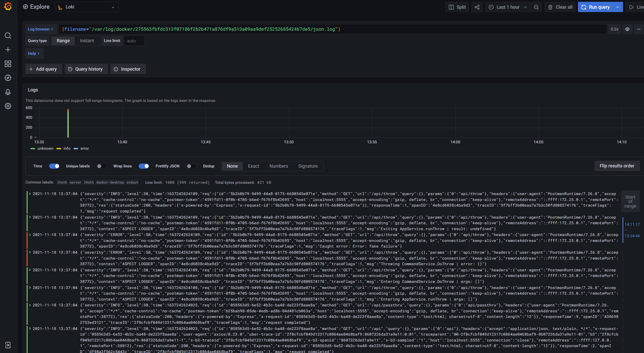644x353 pixels.
Task: Click the 14:11:17 – 13:34:44 range marker
Action: 632,230
